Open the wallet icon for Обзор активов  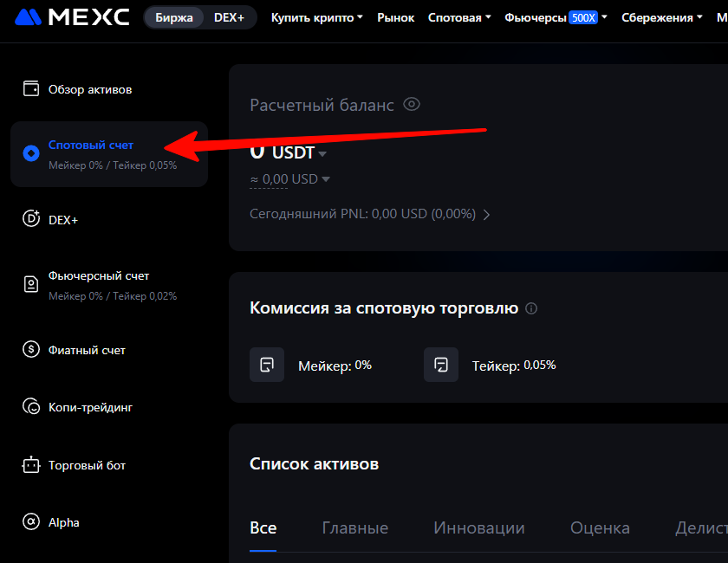pos(31,88)
